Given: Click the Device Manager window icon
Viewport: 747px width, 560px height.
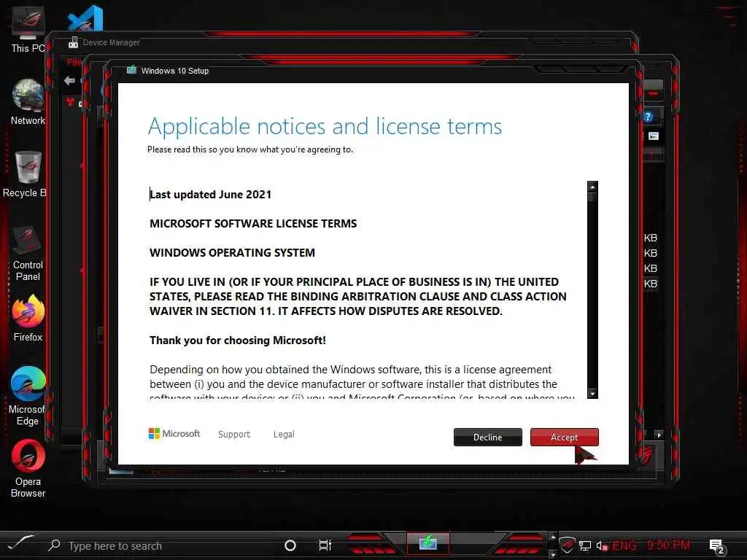Looking at the screenshot, I should [73, 42].
